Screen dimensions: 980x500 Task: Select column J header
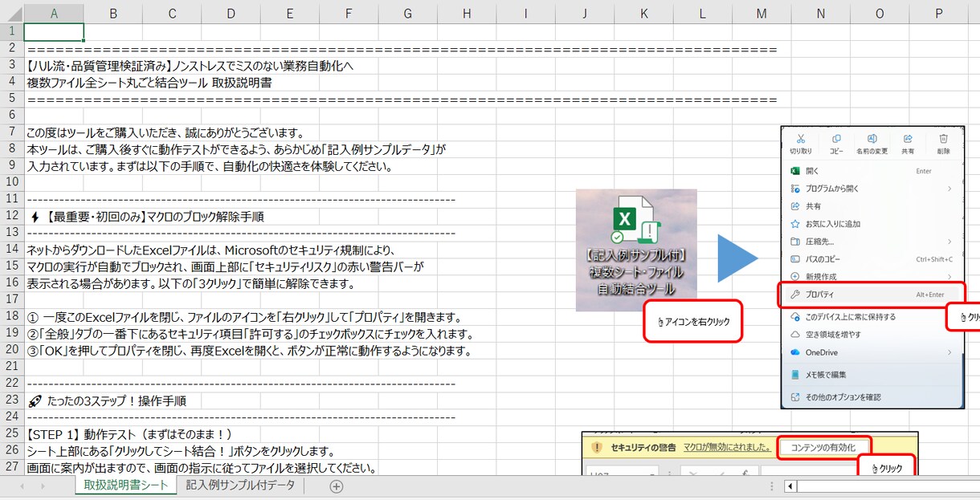(585, 14)
